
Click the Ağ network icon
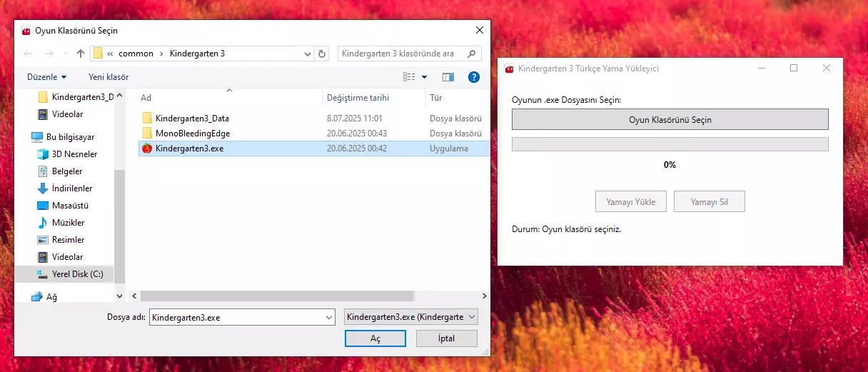(x=37, y=297)
